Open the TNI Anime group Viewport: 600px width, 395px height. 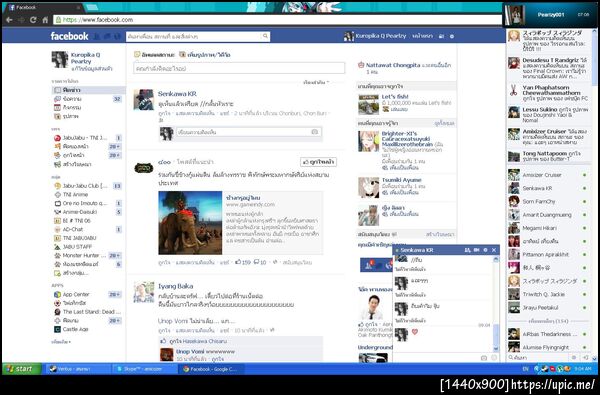88,194
